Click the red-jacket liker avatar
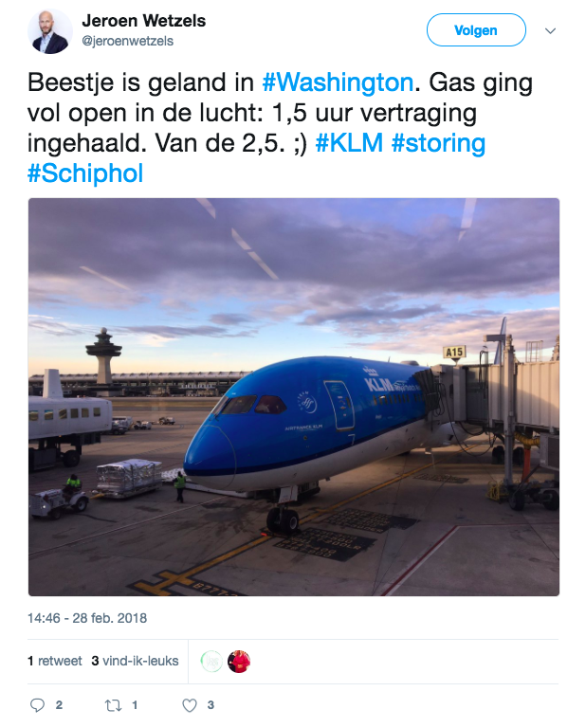Screen dimensions: 586x728 point(239,662)
